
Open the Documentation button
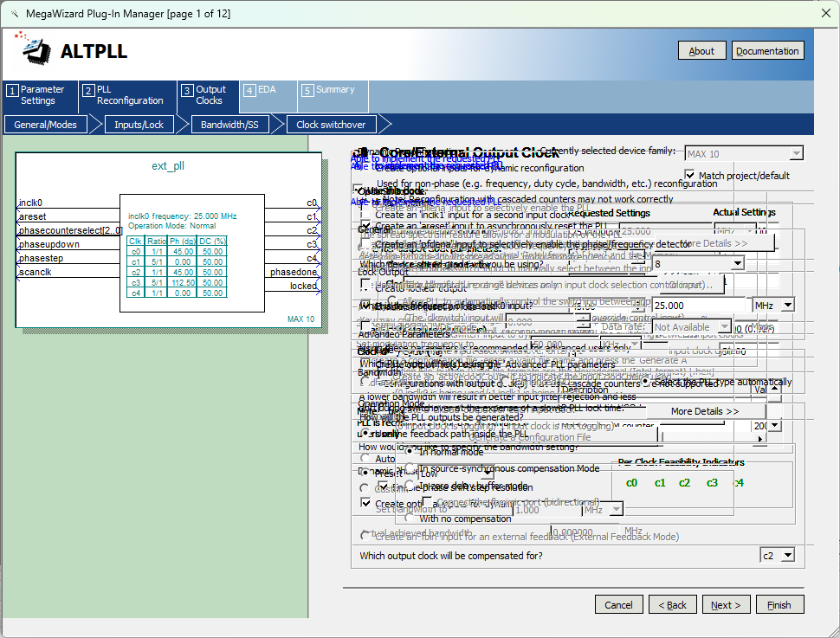point(767,51)
